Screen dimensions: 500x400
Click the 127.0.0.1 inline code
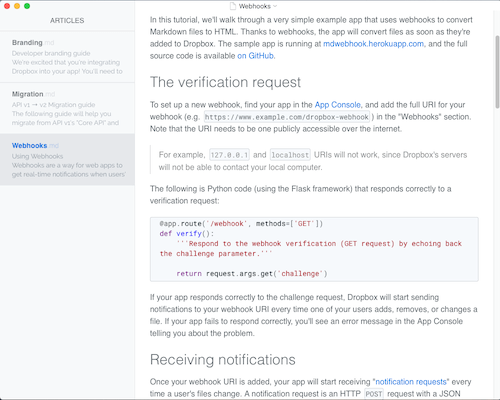click(x=229, y=155)
